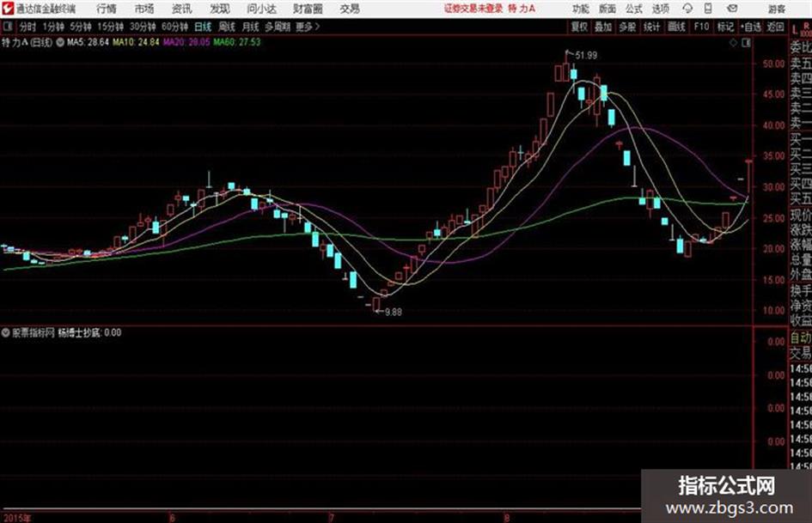Click the 特力A stock name in title bar
Screen dimensions: 812x523
[522, 9]
